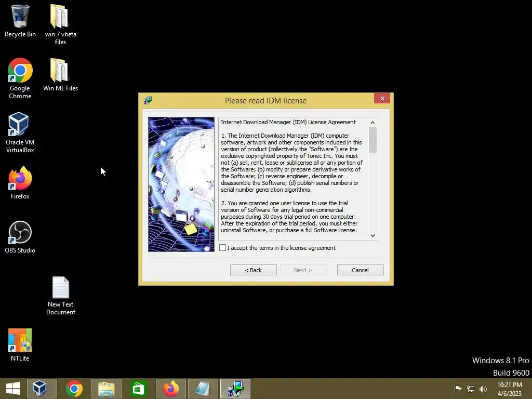The image size is (532, 399).
Task: Open Windows Store from the taskbar
Action: coord(138,389)
